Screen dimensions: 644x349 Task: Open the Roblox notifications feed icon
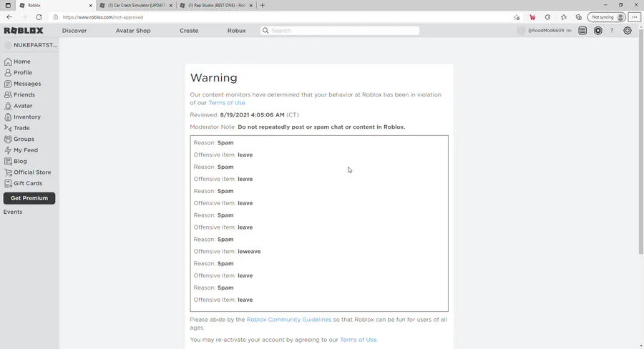pos(582,30)
